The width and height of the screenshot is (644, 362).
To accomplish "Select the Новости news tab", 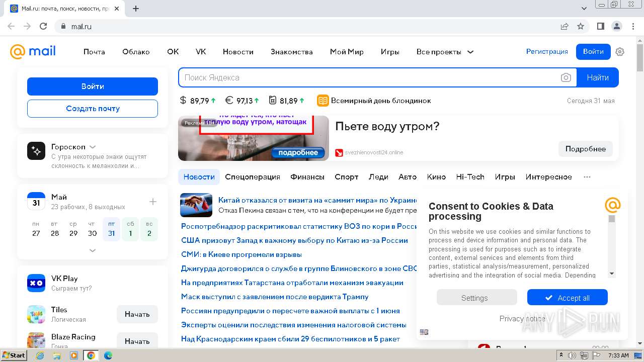I will click(x=199, y=177).
